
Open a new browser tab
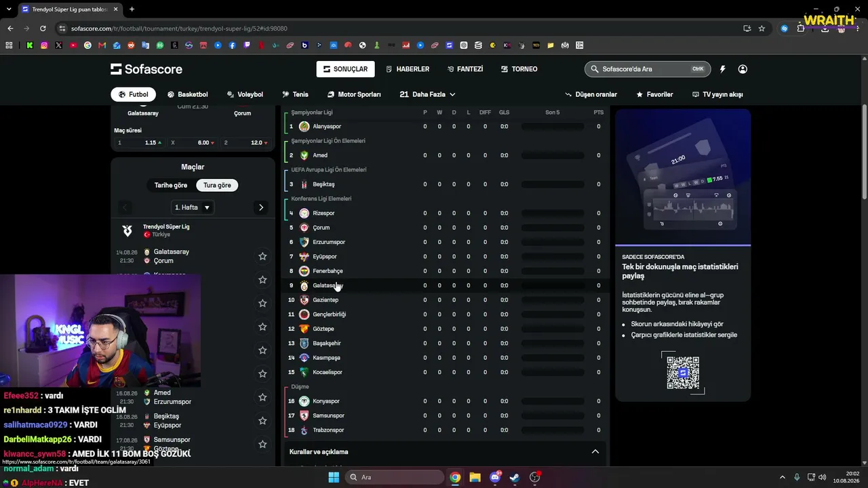132,9
